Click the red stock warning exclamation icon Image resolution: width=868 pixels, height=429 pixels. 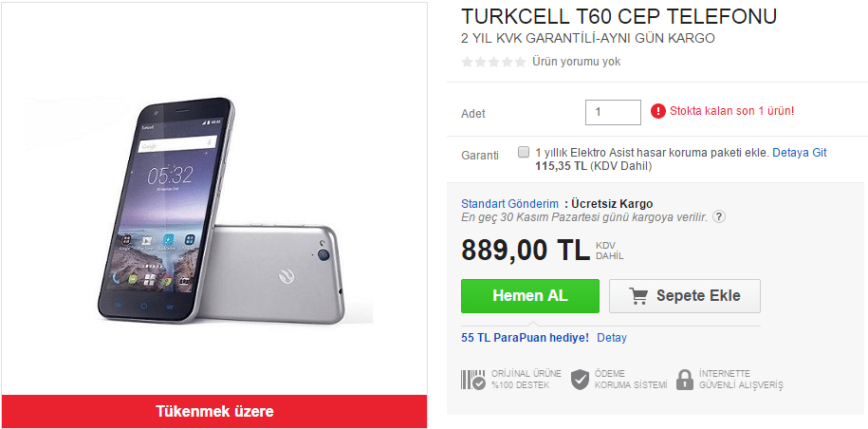click(x=657, y=111)
